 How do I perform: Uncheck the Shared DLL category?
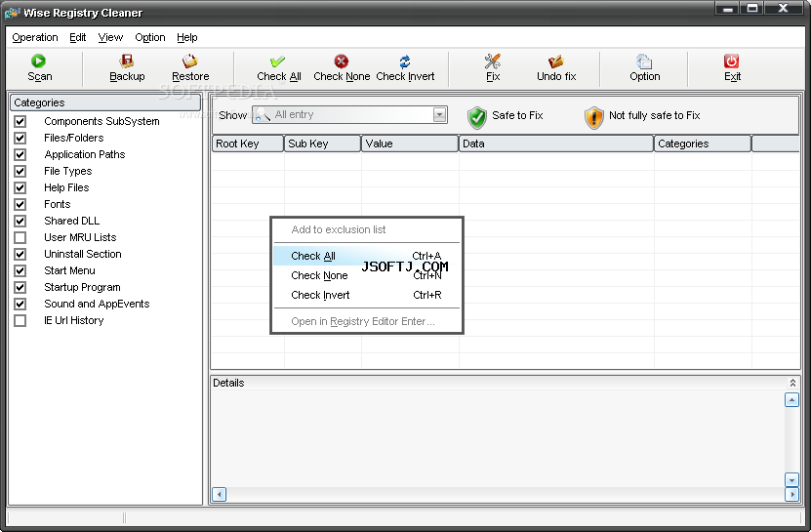pyautogui.click(x=20, y=221)
